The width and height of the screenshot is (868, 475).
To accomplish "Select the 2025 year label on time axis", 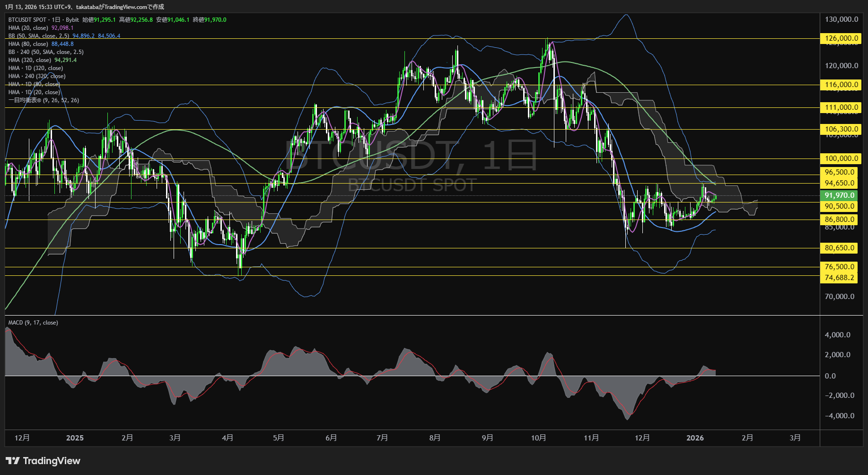I will coord(75,438).
